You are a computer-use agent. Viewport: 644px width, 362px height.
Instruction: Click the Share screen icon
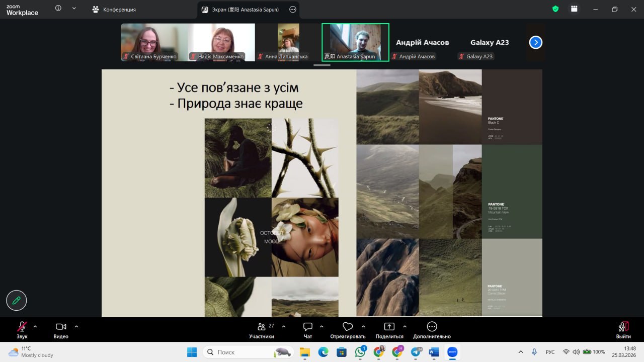pos(389,330)
